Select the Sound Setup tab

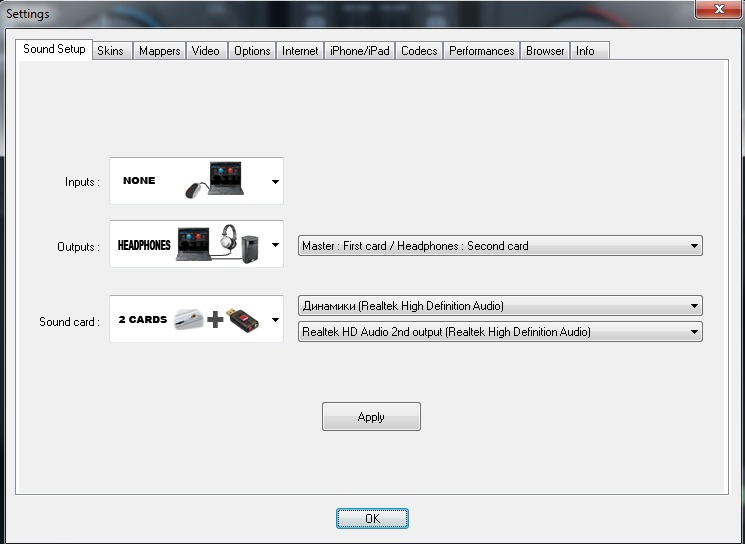point(54,49)
